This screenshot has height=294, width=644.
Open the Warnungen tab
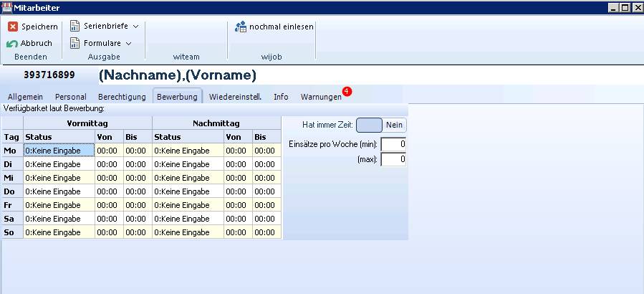coord(321,97)
